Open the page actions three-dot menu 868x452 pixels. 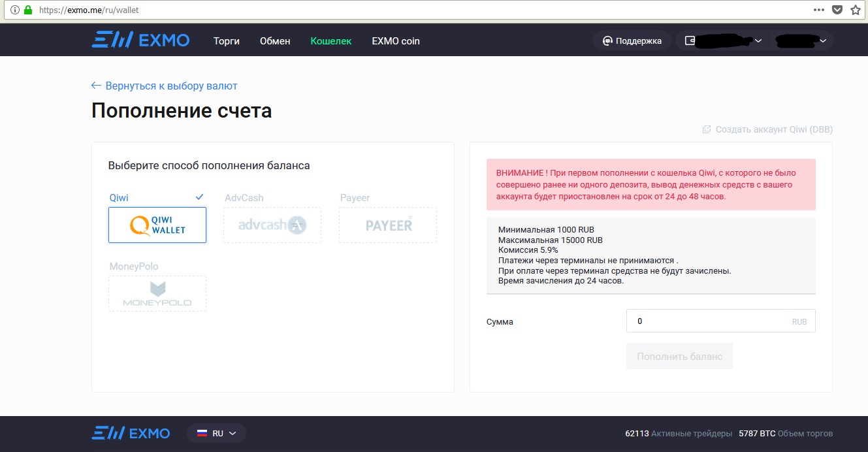pos(819,10)
